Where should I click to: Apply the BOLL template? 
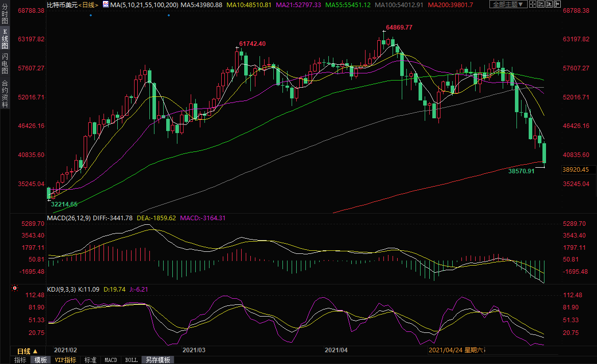pos(132,360)
